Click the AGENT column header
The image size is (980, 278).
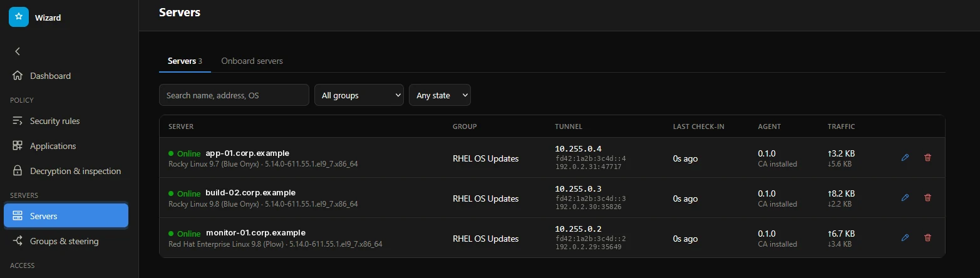[770, 126]
